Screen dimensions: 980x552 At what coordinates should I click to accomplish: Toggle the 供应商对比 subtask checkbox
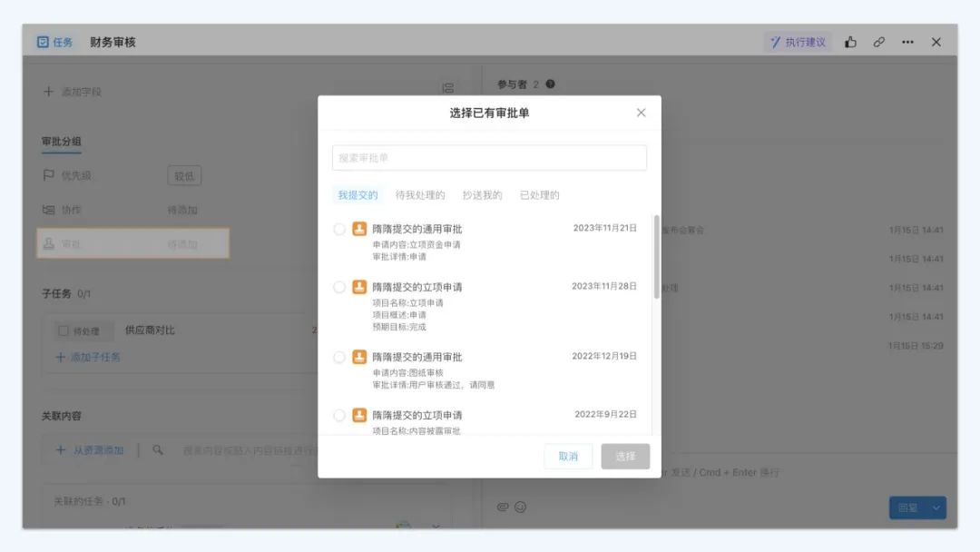pos(64,331)
